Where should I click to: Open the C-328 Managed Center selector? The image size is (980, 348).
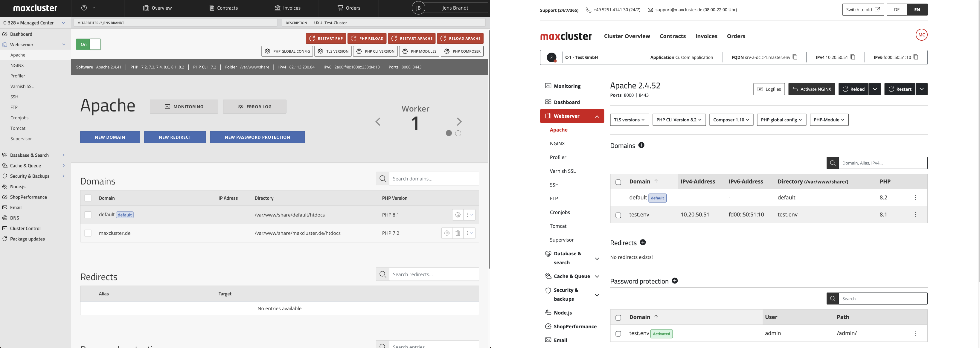pos(35,23)
